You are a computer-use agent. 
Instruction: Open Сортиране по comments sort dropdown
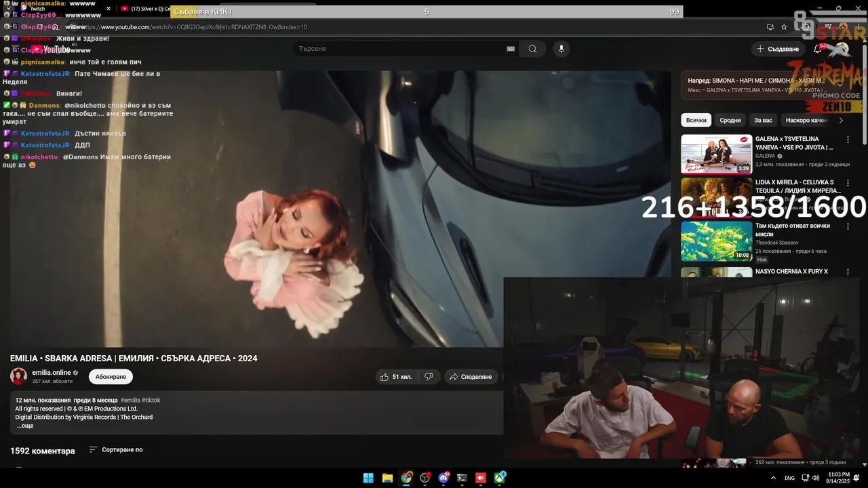tap(116, 450)
